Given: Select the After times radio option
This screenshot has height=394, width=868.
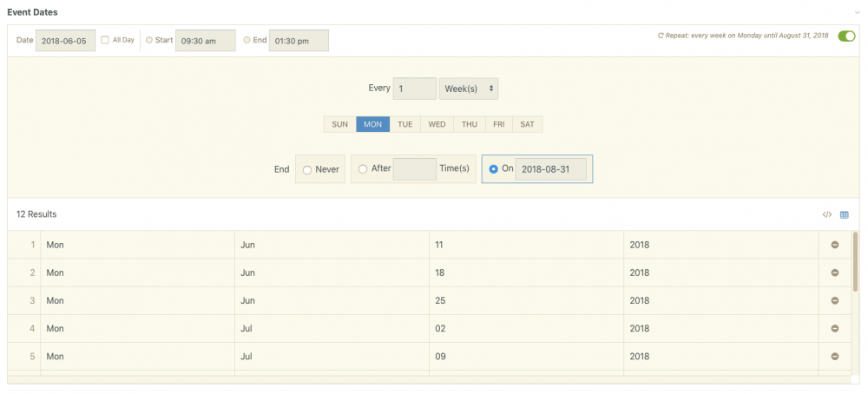Looking at the screenshot, I should pos(363,169).
